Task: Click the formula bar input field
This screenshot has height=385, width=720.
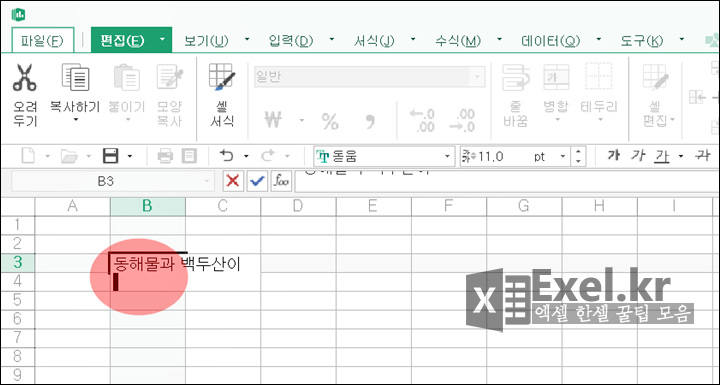Action: 507,181
